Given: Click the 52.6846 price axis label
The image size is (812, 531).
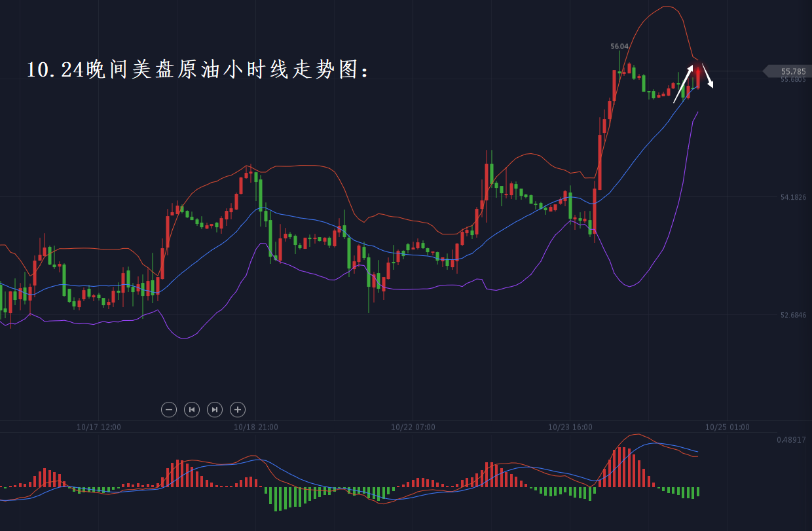Looking at the screenshot, I should (793, 315).
